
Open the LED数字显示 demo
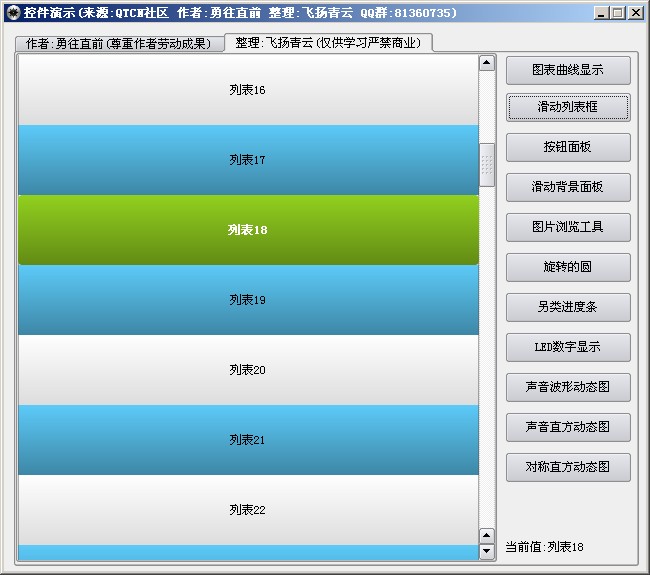click(x=568, y=347)
